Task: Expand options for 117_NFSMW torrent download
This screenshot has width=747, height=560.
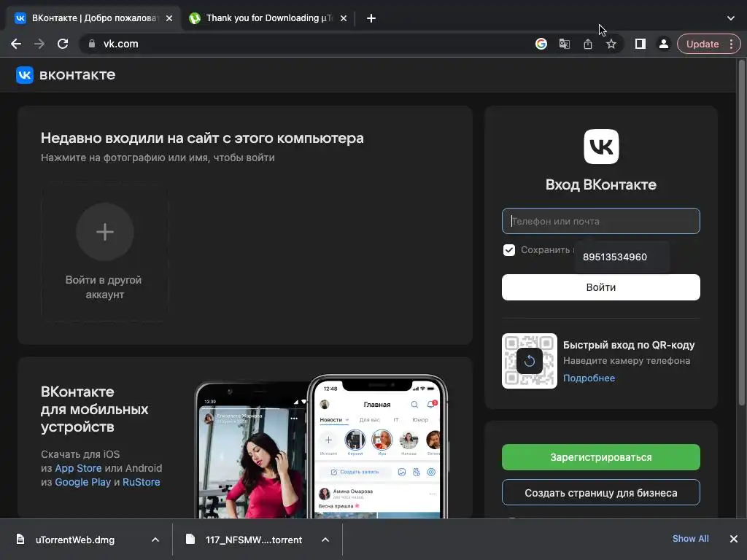Action: (325, 540)
